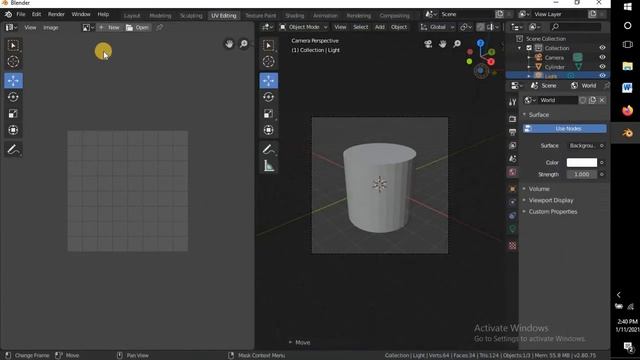Select the Transform tool in 3D viewport
Image resolution: width=640 pixels, height=360 pixels.
(x=269, y=130)
